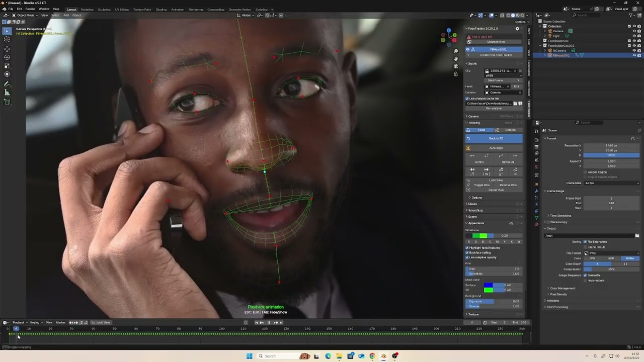Pause the animation playback
Viewport: 644px width, 362px height.
click(x=269, y=322)
